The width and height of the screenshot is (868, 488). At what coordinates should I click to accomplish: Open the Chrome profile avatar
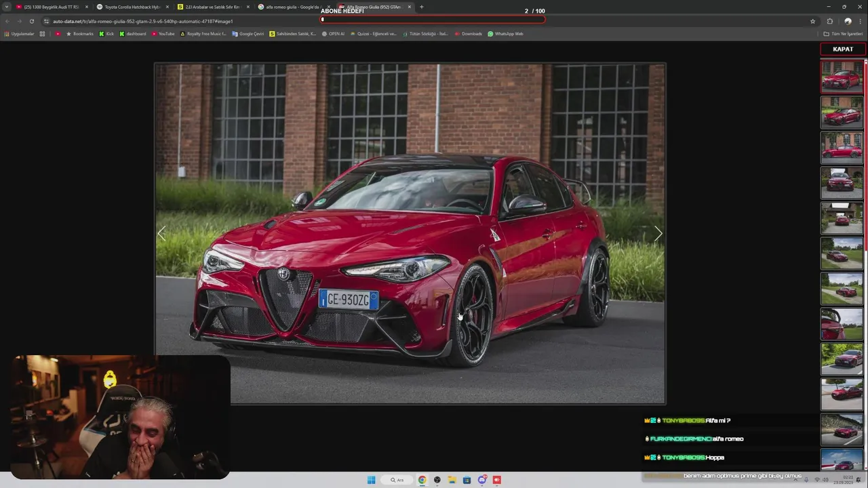click(848, 21)
